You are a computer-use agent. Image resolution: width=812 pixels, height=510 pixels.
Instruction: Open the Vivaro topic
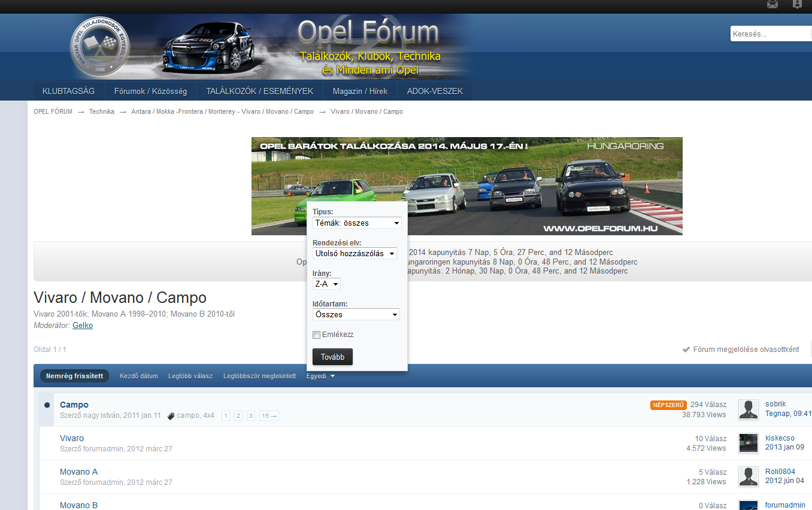72,438
